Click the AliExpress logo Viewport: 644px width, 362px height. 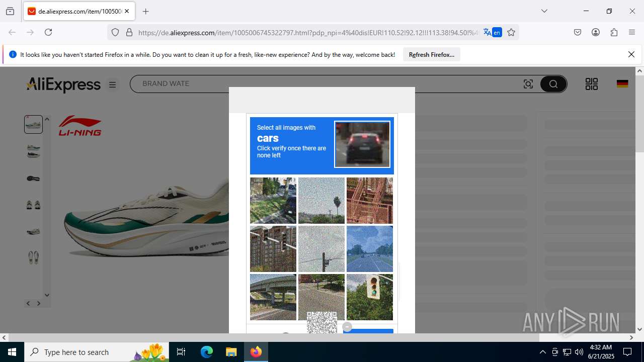click(x=64, y=84)
